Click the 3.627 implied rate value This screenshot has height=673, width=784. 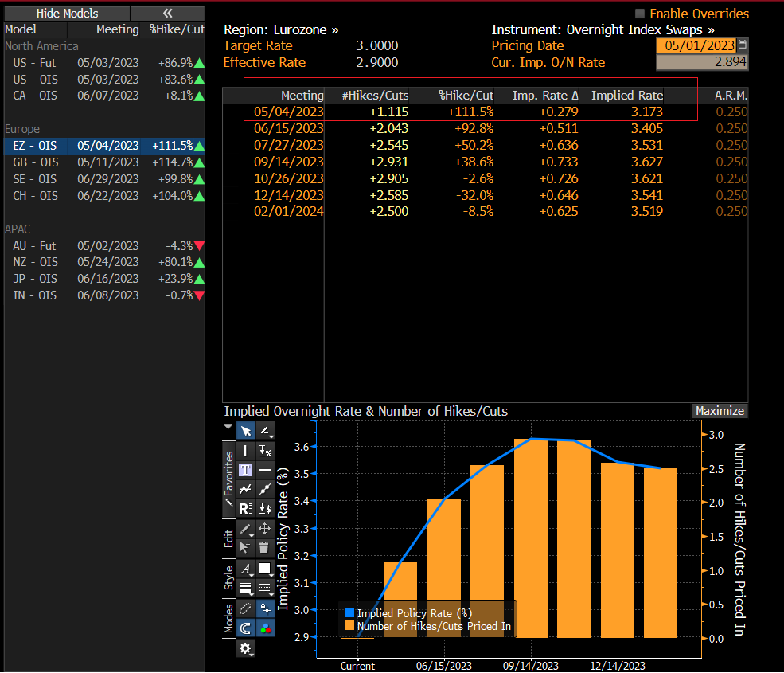pos(646,162)
